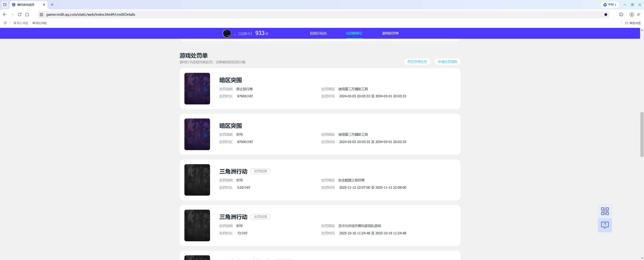The image size is (644, 260).
Task: Click the 游戏处罚单 section heading
Action: 194,55
